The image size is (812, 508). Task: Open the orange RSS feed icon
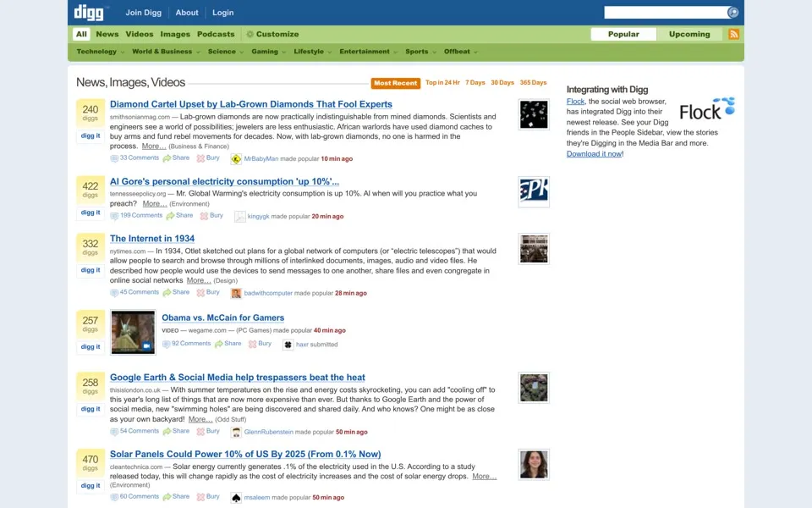click(x=733, y=34)
